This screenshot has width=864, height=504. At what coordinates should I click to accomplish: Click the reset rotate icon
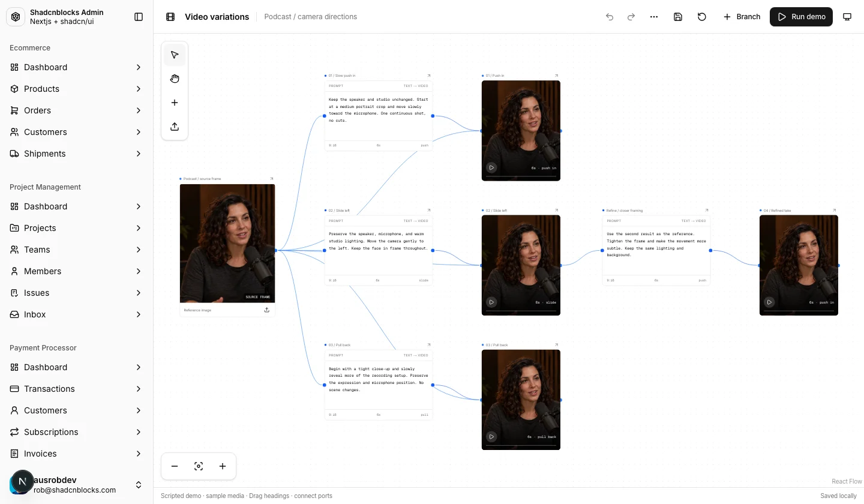pos(702,17)
